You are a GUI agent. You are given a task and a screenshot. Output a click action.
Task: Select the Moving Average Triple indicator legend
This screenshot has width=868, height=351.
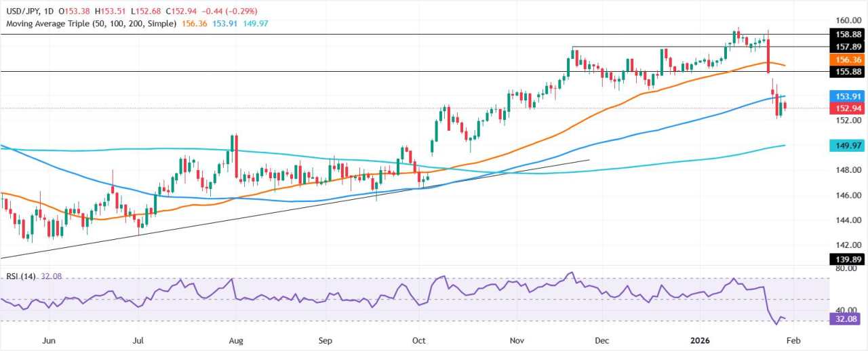[x=90, y=23]
